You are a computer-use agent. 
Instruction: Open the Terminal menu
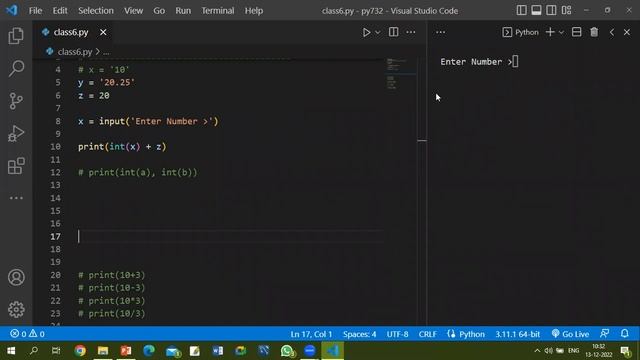[218, 11]
